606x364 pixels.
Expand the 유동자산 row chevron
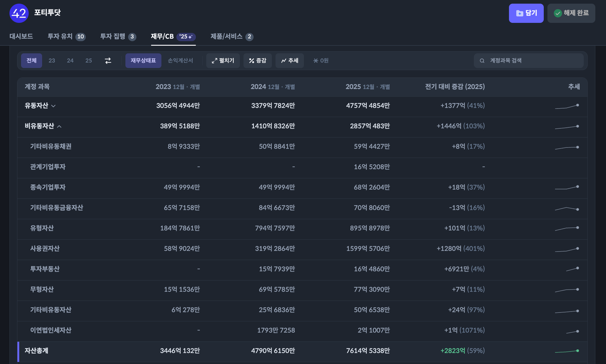pos(53,106)
